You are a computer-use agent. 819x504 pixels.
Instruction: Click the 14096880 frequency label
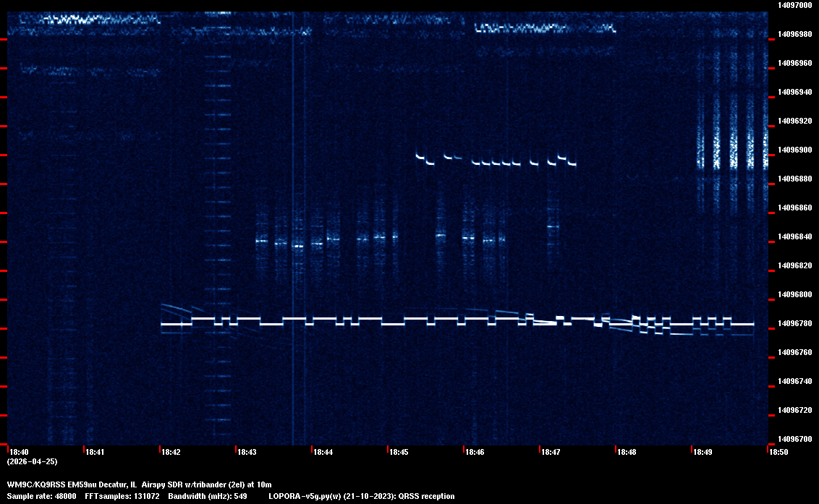pos(795,179)
